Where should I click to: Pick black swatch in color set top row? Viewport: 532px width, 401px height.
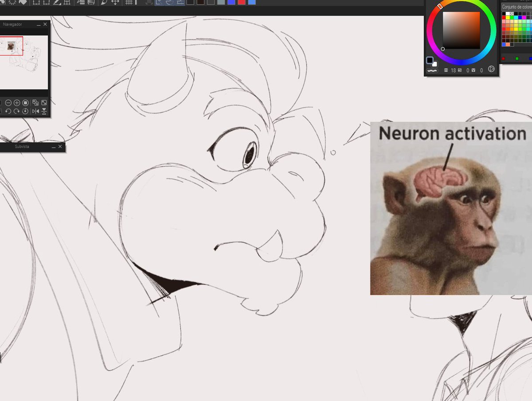pos(504,14)
